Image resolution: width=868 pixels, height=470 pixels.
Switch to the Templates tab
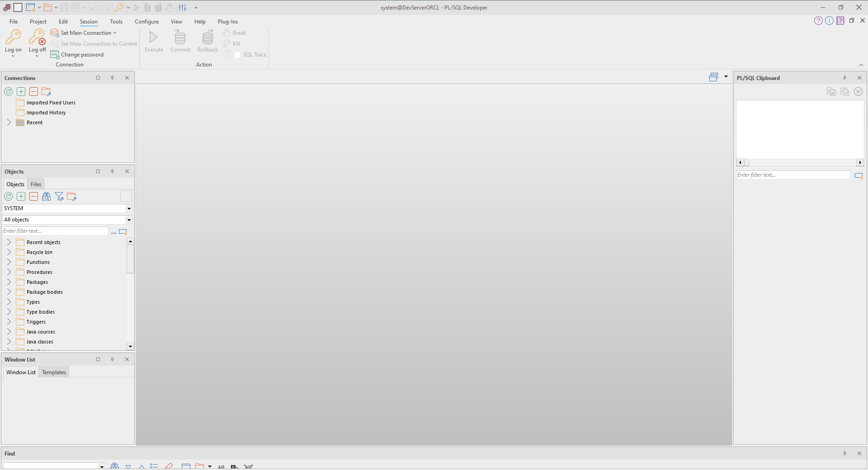[x=54, y=372]
